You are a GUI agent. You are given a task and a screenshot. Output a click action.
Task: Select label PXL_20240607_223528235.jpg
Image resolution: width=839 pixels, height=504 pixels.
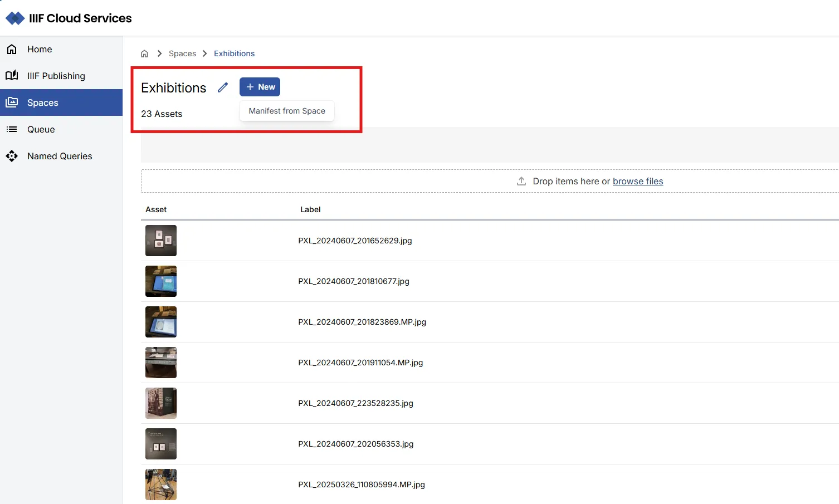point(355,403)
